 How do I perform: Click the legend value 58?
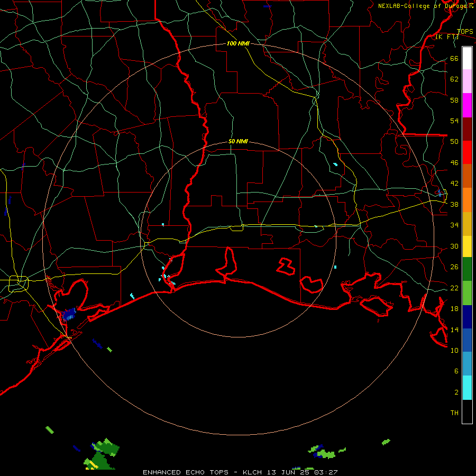454,100
